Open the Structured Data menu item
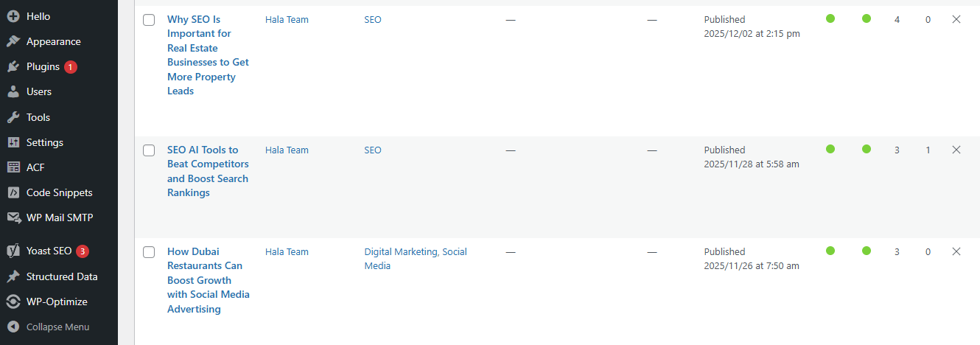 (x=62, y=276)
